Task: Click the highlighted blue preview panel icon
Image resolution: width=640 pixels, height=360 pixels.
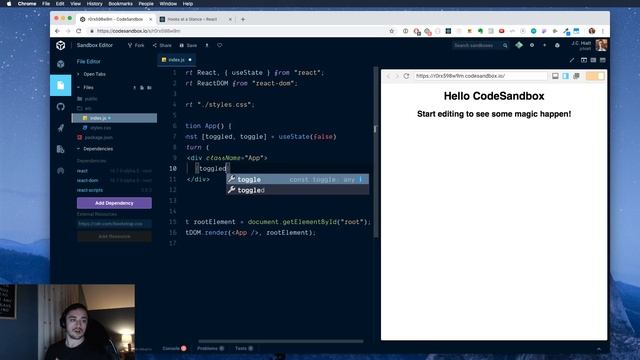Action: tap(566, 76)
